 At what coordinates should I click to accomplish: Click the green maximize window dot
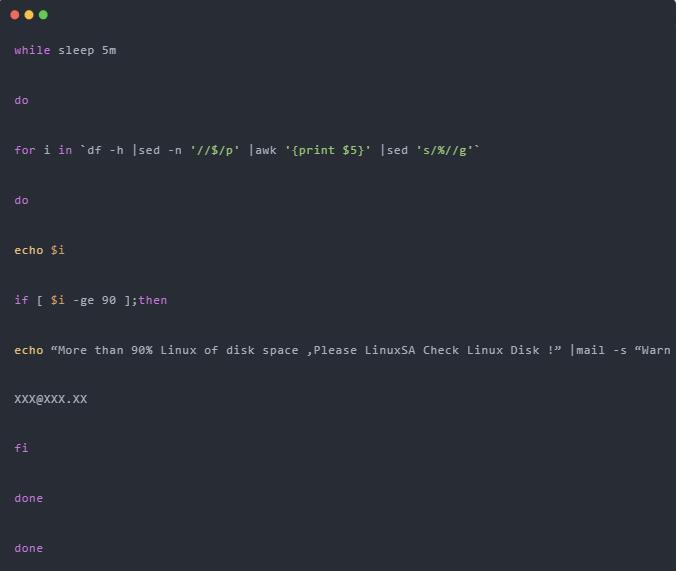(x=43, y=15)
